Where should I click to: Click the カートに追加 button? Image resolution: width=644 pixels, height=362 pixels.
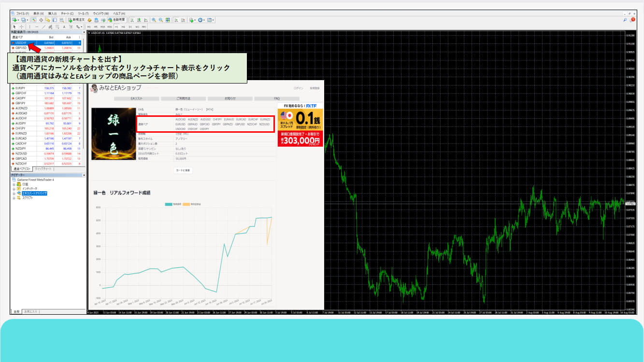point(183,170)
